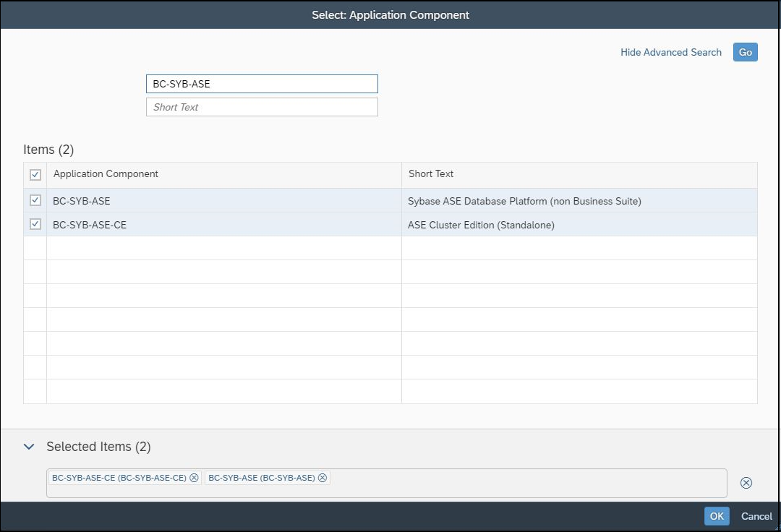Toggle the select-all checkbox in the table header

(35, 174)
